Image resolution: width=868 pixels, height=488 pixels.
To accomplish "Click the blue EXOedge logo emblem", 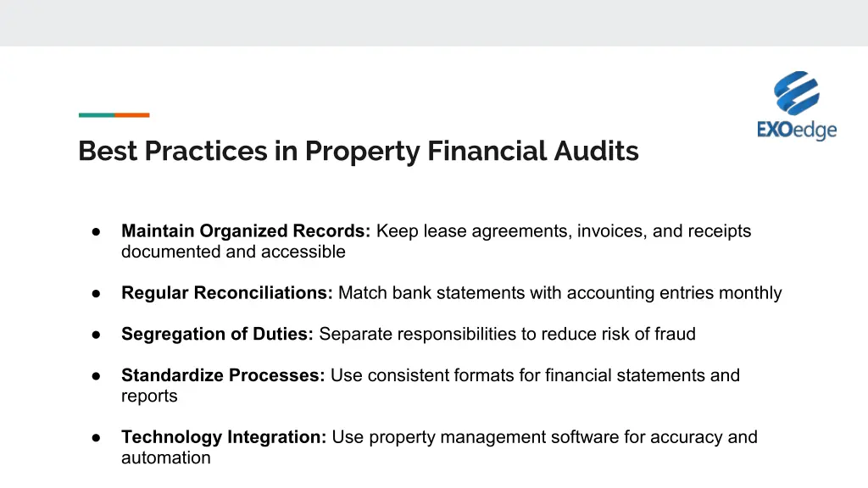I will (x=796, y=93).
